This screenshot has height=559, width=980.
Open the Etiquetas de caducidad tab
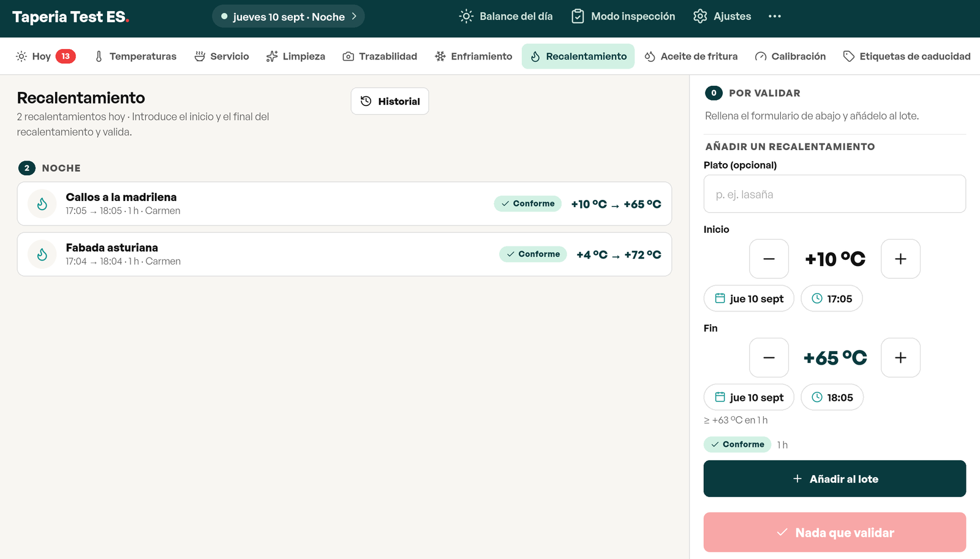(x=907, y=56)
